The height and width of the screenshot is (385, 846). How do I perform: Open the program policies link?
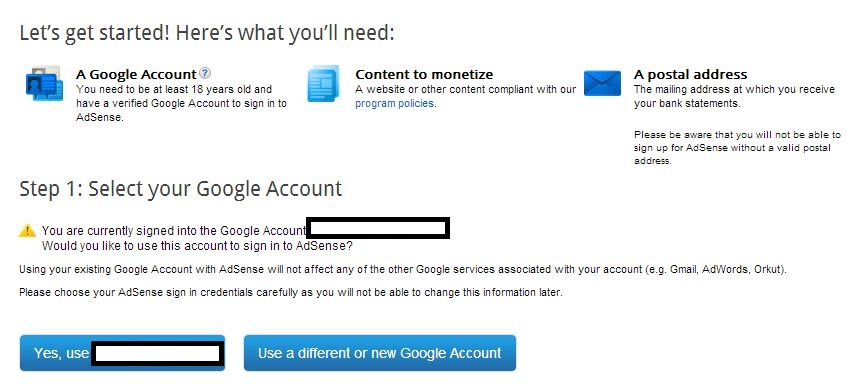395,103
